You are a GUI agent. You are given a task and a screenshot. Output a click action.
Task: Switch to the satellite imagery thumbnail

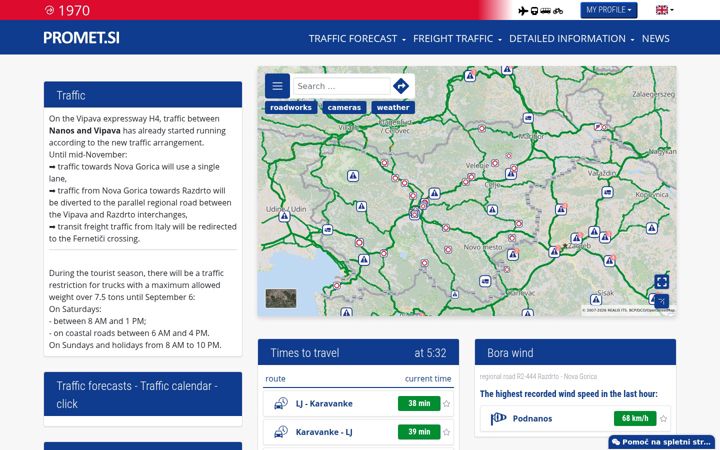(281, 298)
